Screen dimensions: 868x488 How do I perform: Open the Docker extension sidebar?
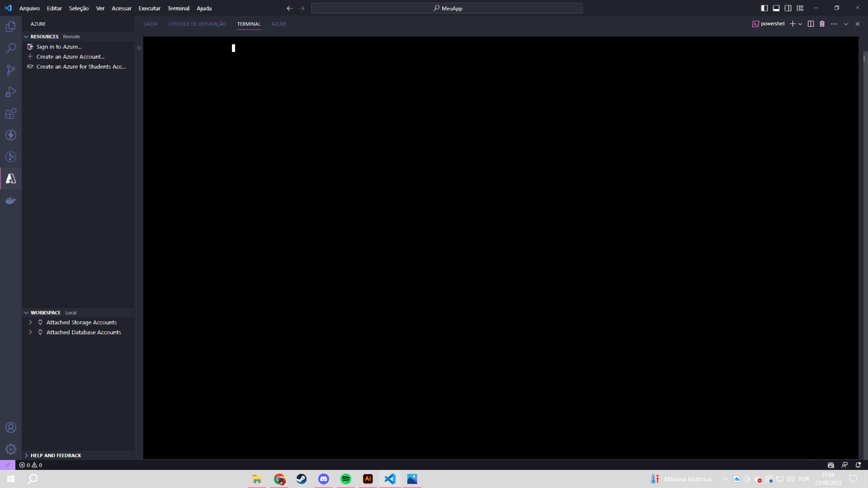tap(10, 200)
